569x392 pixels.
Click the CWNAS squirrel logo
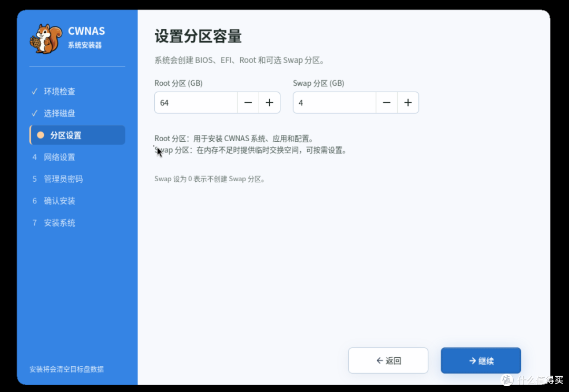pyautogui.click(x=46, y=39)
